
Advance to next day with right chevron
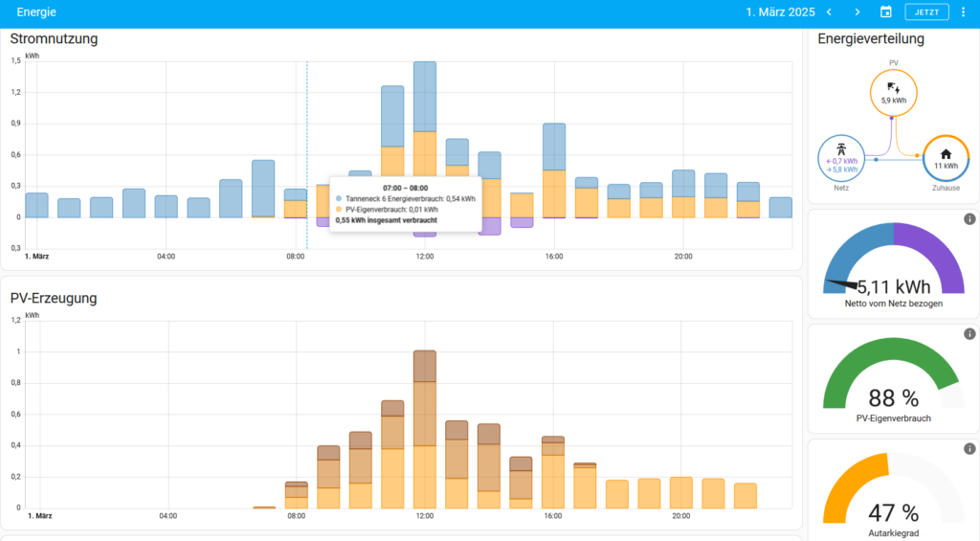click(x=857, y=12)
